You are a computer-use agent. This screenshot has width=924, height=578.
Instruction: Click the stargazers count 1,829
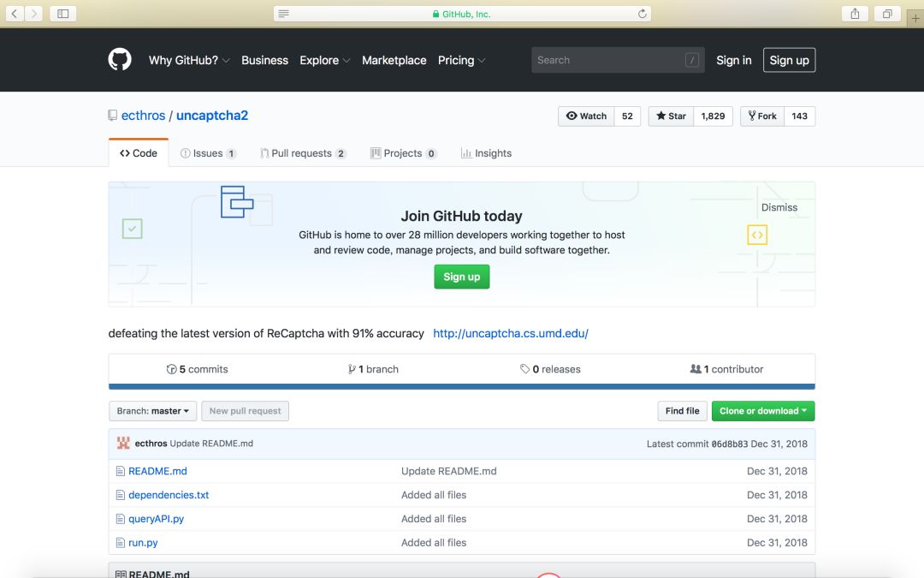[713, 116]
